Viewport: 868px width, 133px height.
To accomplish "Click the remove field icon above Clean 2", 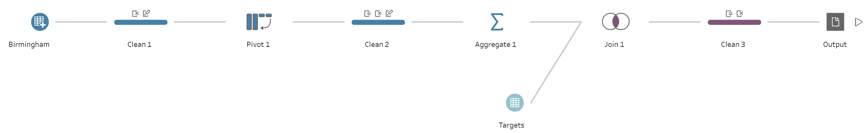I will 378,14.
